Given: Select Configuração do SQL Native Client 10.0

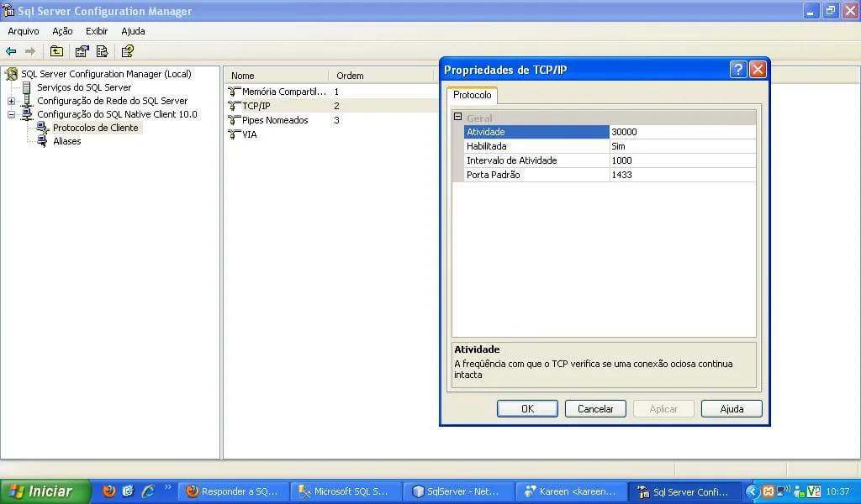Looking at the screenshot, I should point(117,114).
